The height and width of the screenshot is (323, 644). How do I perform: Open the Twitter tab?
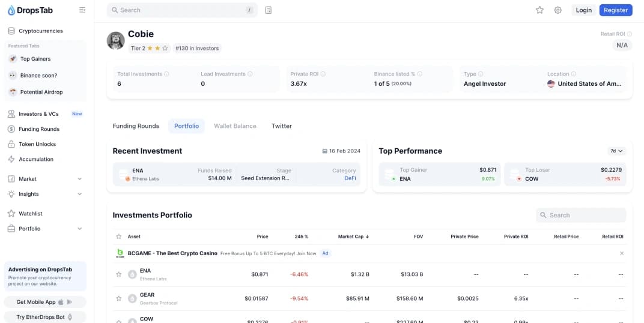point(282,126)
